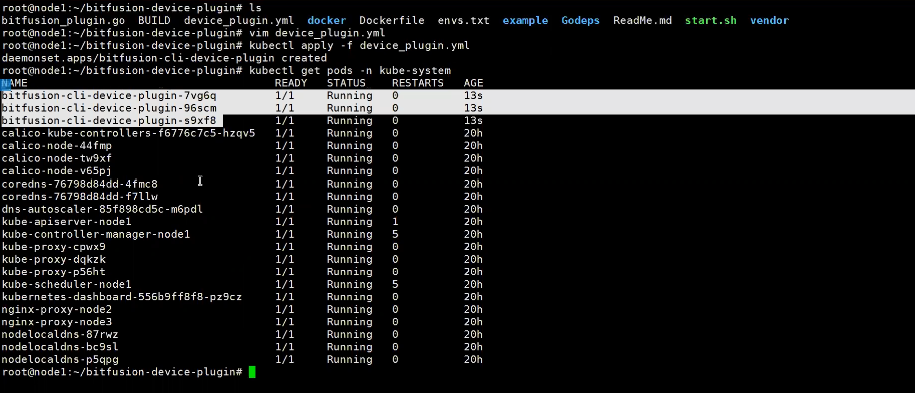915x393 pixels.
Task: Click the 'kubectl apply -f' command line
Action: (359, 46)
